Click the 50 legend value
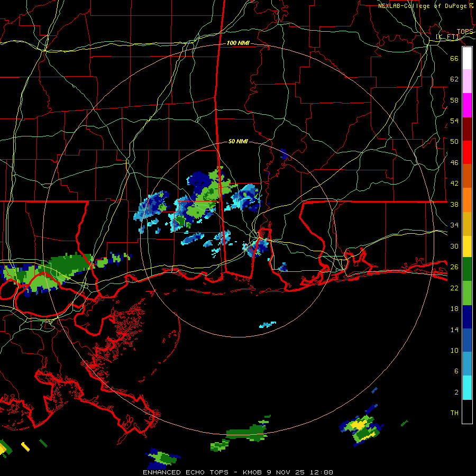The width and height of the screenshot is (476, 476). click(454, 141)
